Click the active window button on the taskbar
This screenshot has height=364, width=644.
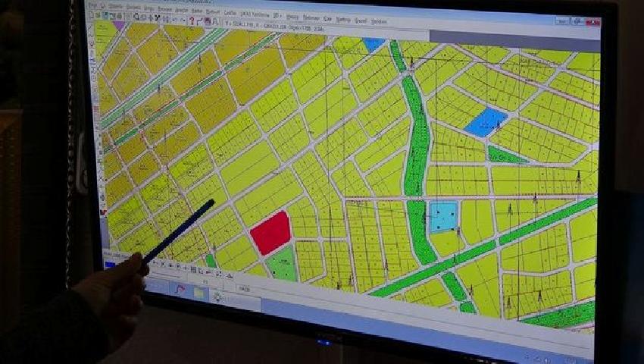coord(244,289)
